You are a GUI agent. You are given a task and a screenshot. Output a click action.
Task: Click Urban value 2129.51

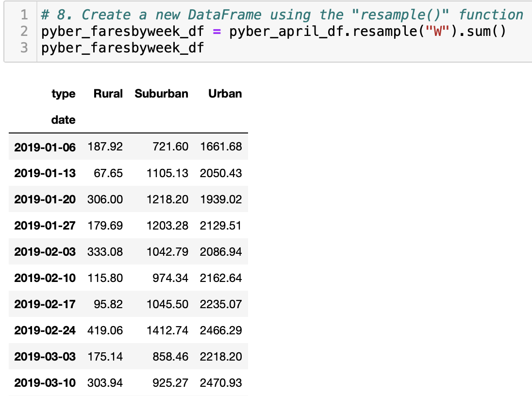click(x=220, y=225)
